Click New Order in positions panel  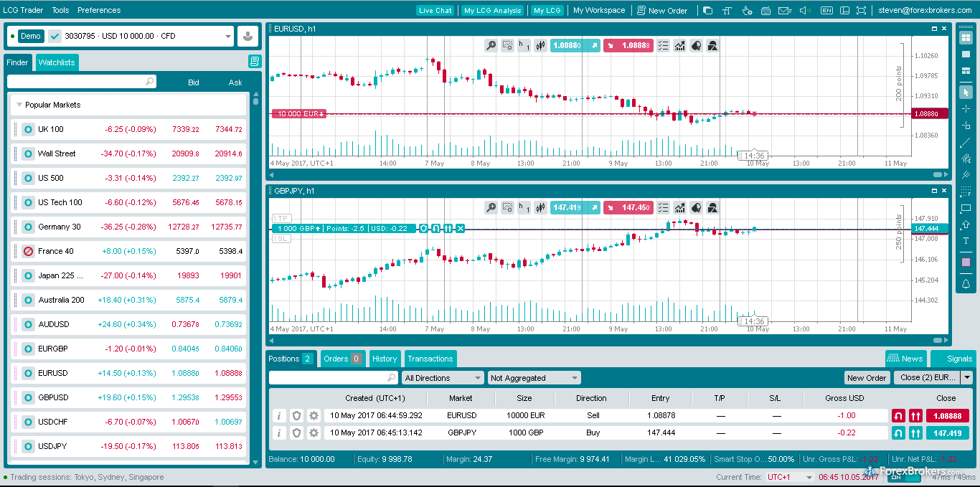867,378
